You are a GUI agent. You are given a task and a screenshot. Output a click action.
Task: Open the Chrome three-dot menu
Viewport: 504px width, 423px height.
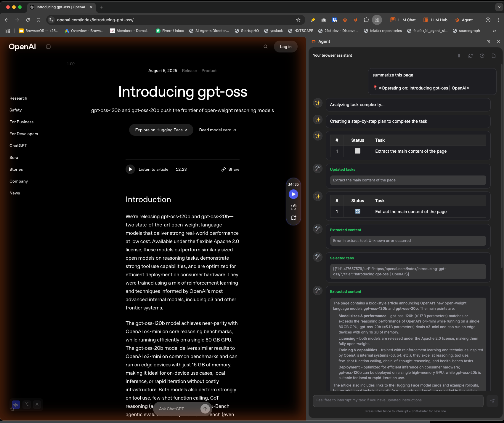498,20
